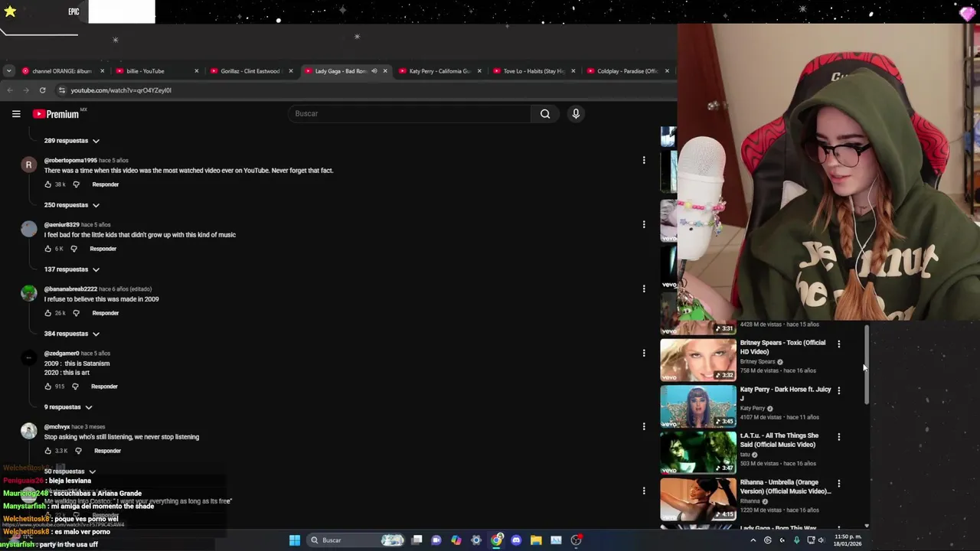Dislike the @bananabreab2222 comment
The width and height of the screenshot is (980, 551).
[x=76, y=313]
